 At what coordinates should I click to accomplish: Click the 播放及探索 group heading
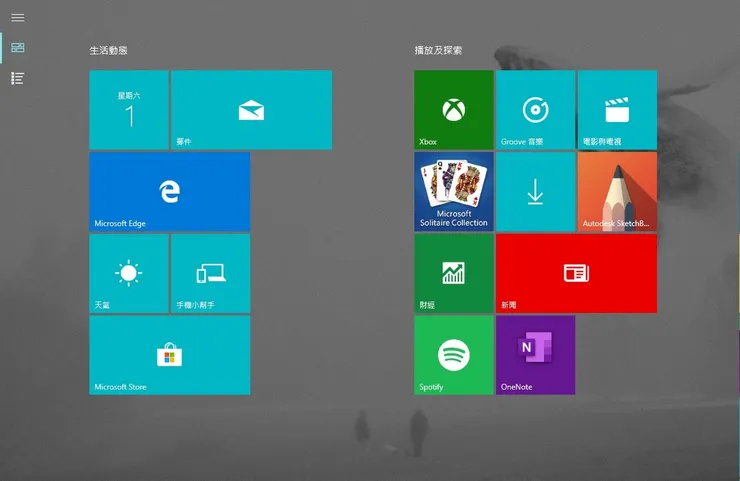click(438, 51)
